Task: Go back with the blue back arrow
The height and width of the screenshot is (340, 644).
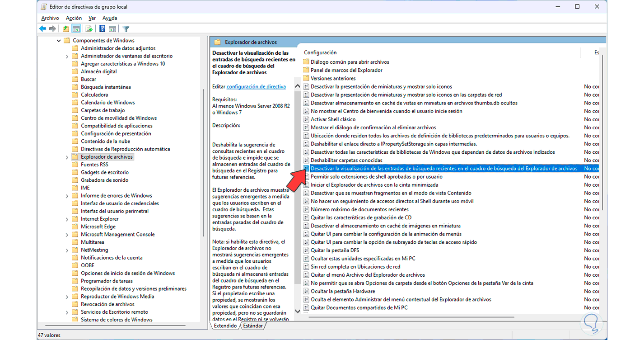Action: pyautogui.click(x=42, y=29)
